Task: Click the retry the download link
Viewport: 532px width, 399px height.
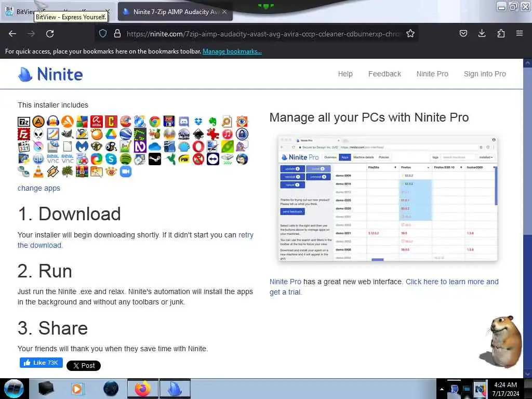Action: click(x=136, y=240)
